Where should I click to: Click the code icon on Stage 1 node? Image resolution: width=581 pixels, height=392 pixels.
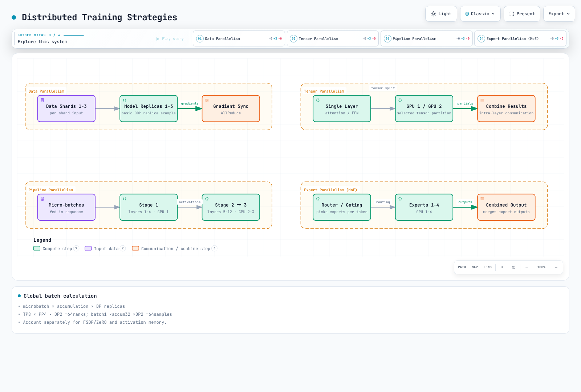[125, 199]
